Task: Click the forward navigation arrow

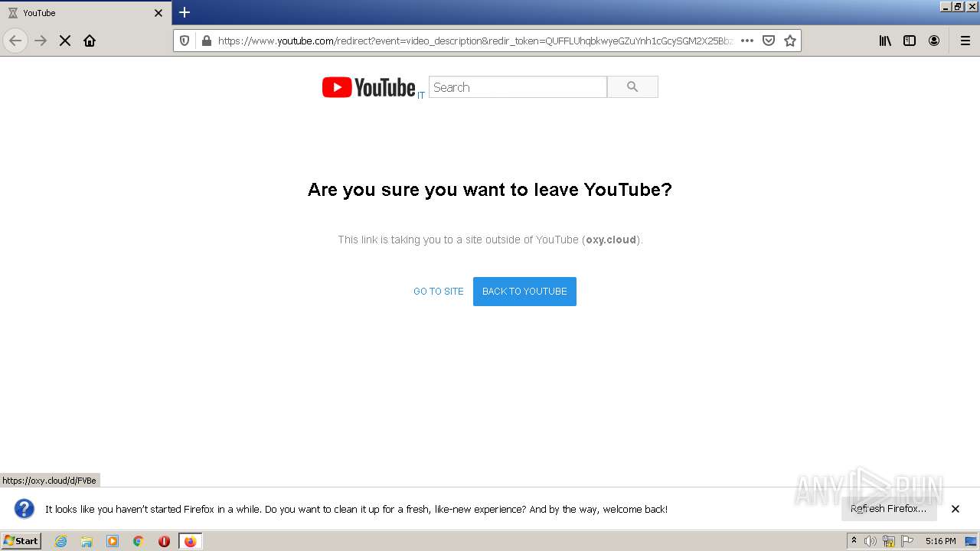Action: [x=41, y=41]
